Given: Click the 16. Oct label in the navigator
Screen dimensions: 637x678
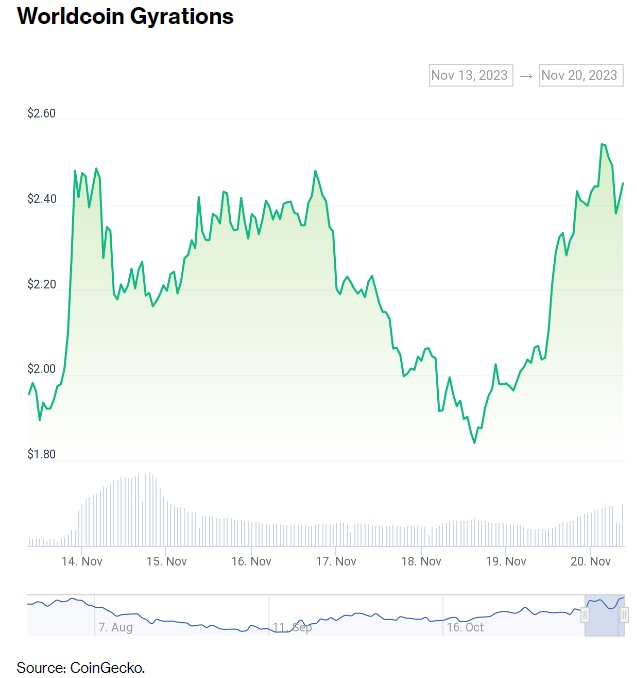Looking at the screenshot, I should tap(465, 627).
